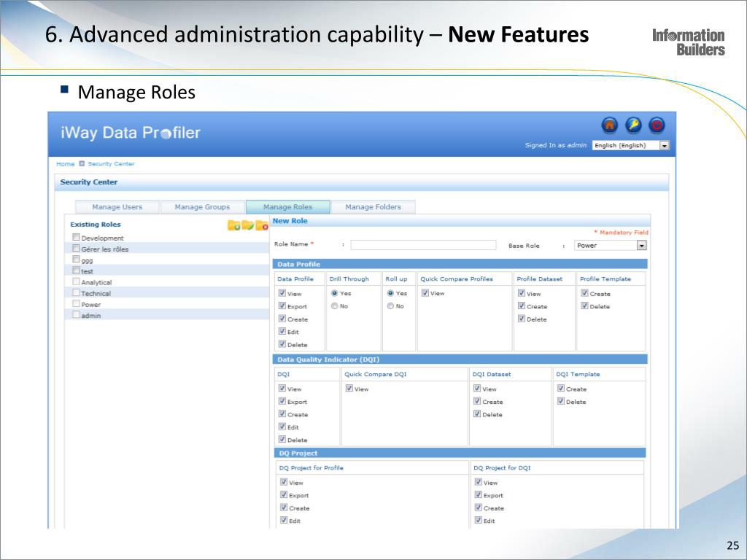The width and height of the screenshot is (747, 560).
Task: Uncheck Export in the DQI column
Action: tap(282, 401)
